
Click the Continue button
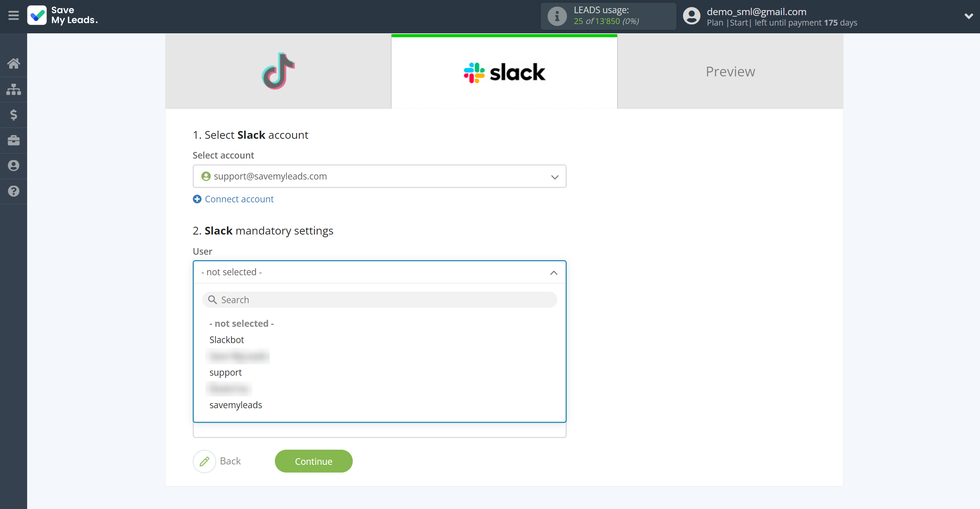(313, 461)
